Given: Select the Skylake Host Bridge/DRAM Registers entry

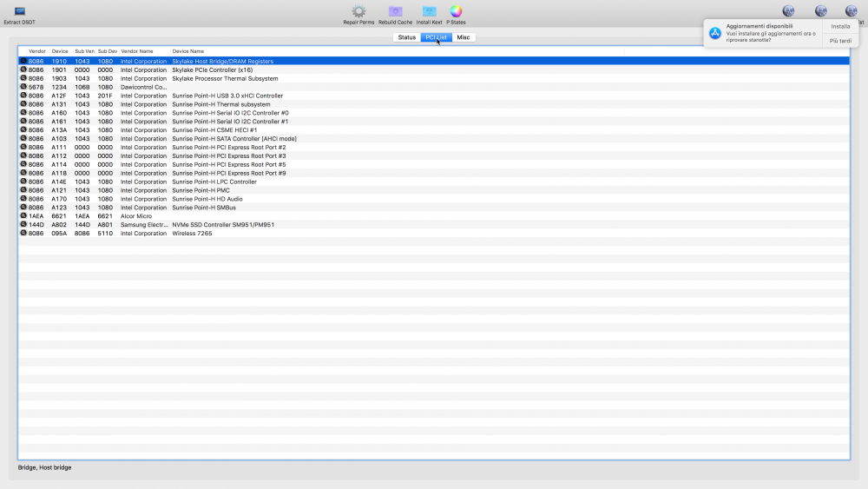Looking at the screenshot, I should point(222,62).
